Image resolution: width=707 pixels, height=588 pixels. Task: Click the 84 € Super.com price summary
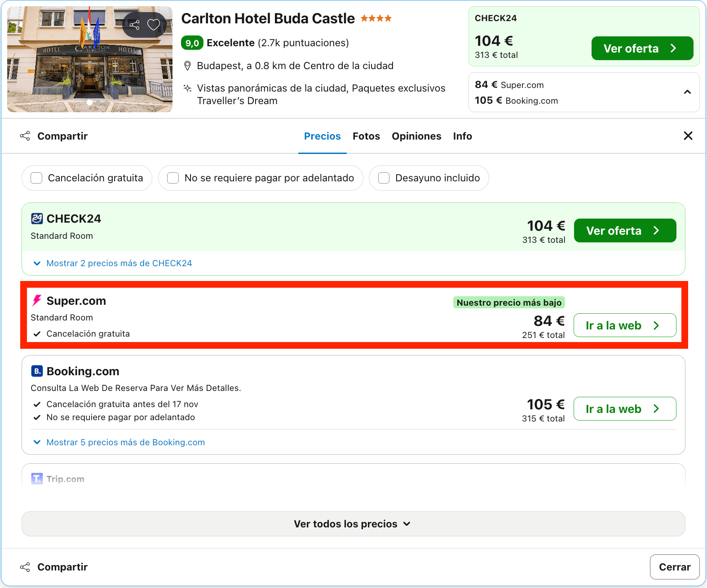tap(509, 85)
